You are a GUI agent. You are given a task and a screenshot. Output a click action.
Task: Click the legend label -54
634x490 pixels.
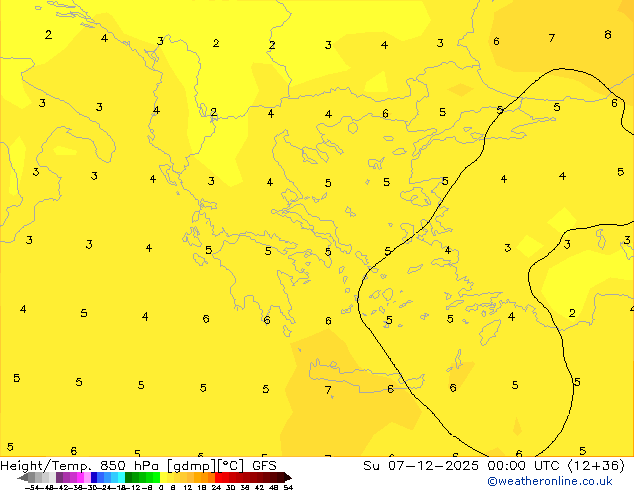click(x=32, y=488)
